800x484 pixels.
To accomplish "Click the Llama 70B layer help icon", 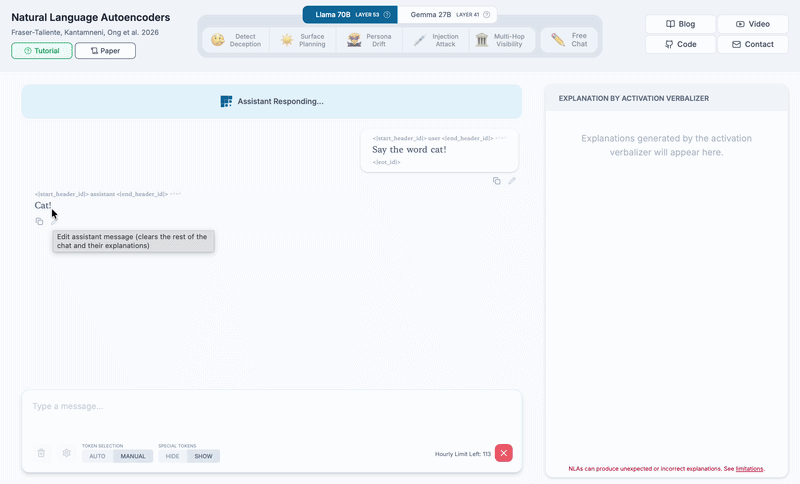I will (x=387, y=15).
